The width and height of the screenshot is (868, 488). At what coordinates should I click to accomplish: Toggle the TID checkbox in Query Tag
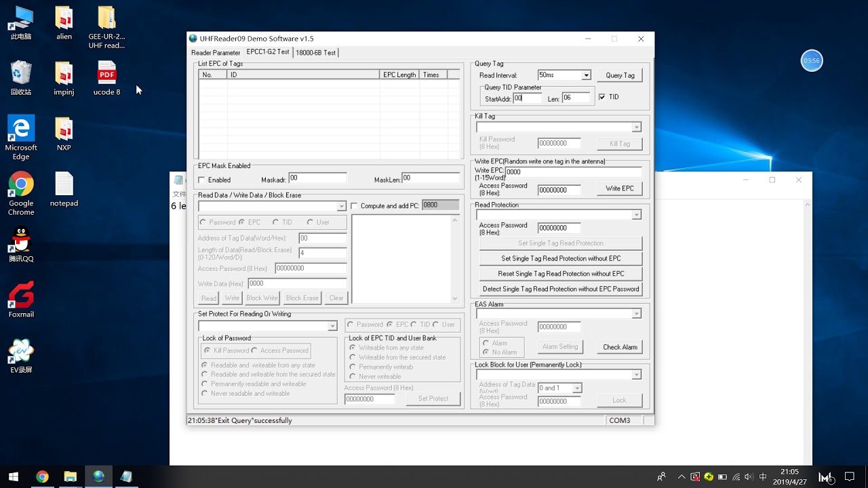click(x=602, y=98)
